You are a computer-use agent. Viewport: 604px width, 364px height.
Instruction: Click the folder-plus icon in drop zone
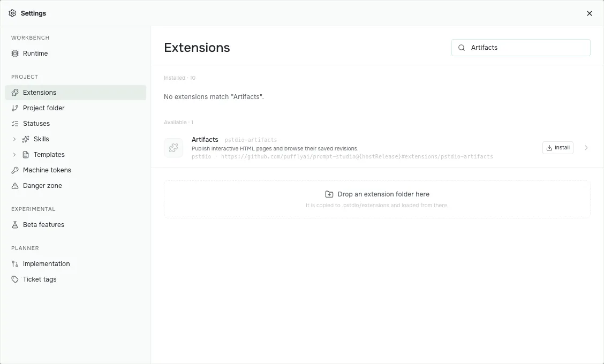coord(329,194)
